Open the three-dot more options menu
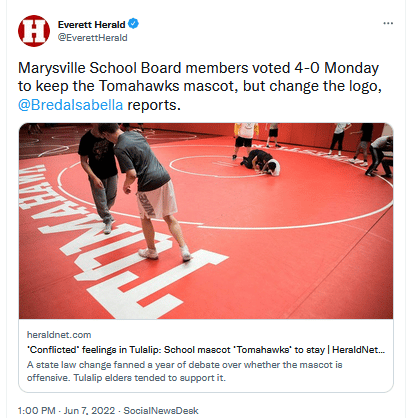411x418 pixels. 388,23
